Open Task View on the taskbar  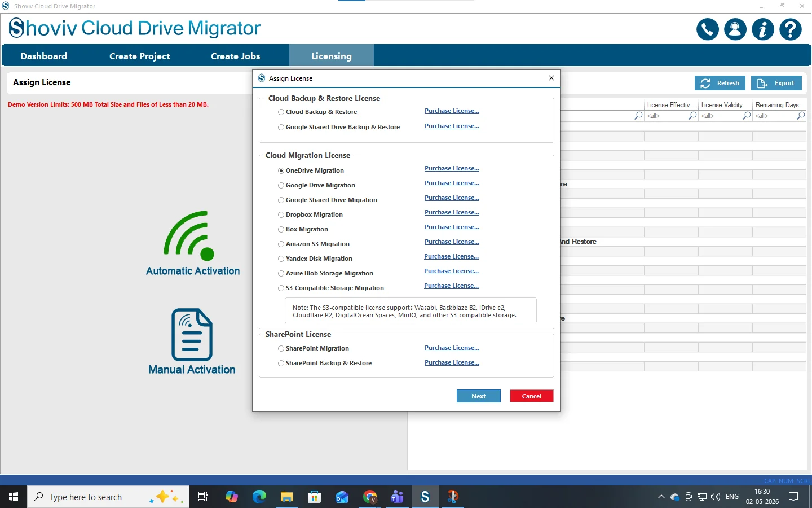[203, 497]
